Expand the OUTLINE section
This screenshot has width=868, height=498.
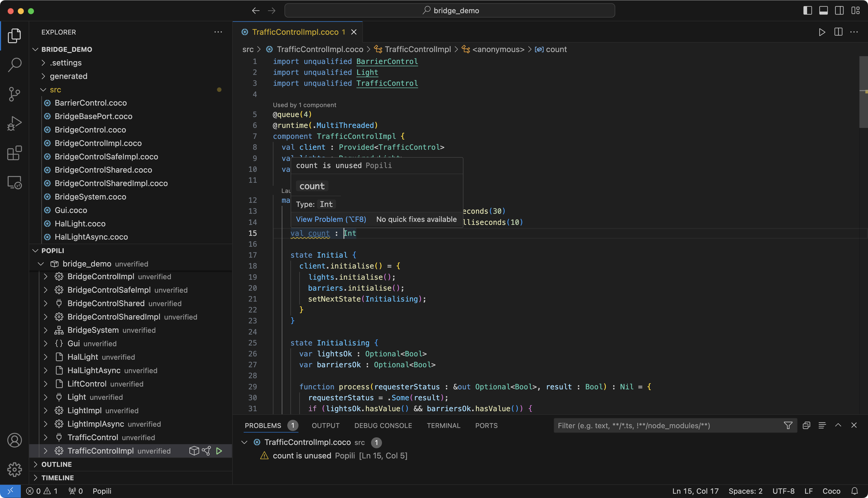click(x=56, y=464)
